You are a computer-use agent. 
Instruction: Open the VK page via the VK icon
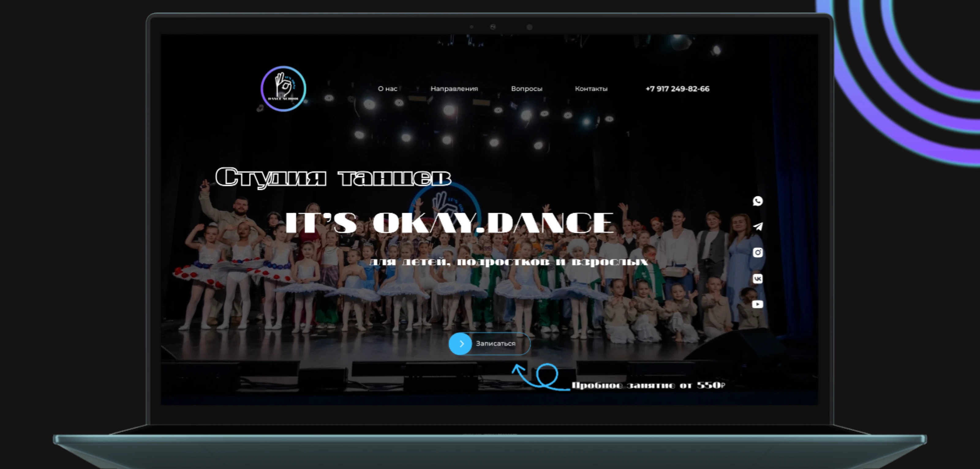point(758,279)
